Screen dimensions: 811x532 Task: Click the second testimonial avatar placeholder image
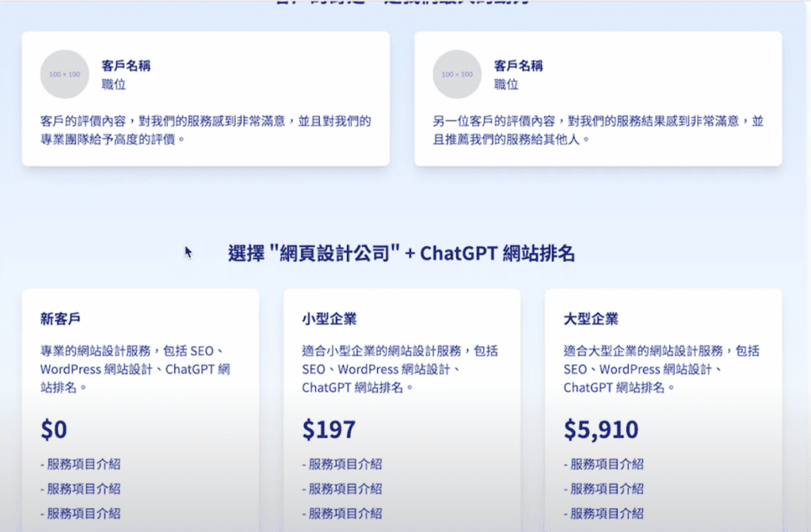click(x=457, y=74)
